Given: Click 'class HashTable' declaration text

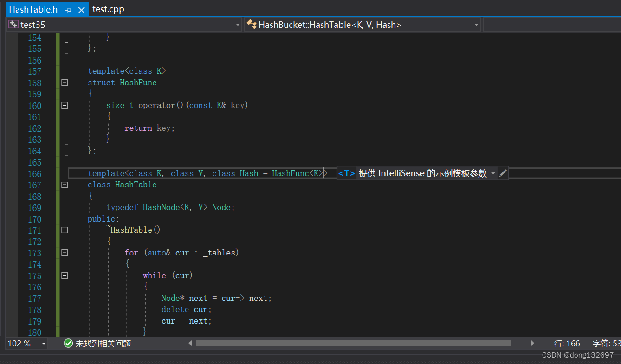Looking at the screenshot, I should pos(122,185).
